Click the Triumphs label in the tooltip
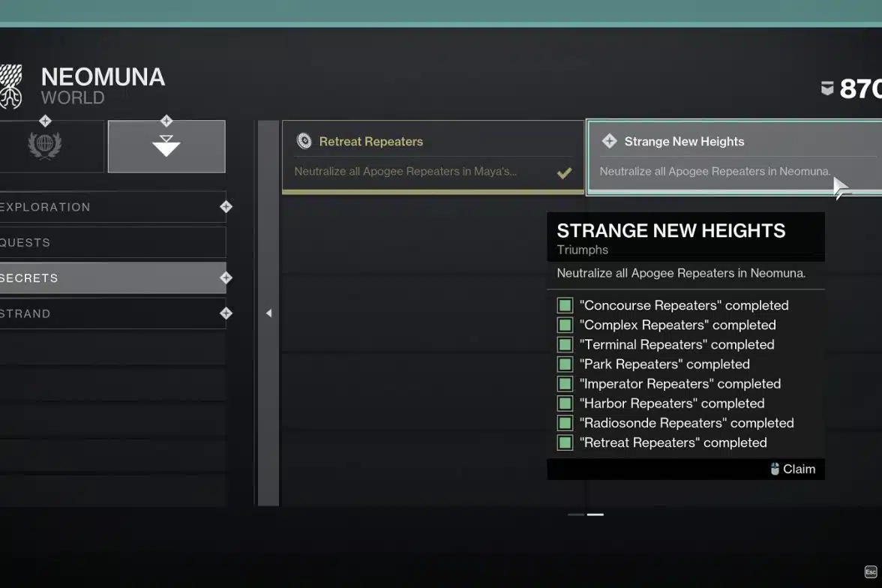Viewport: 882px width, 588px height. [582, 250]
